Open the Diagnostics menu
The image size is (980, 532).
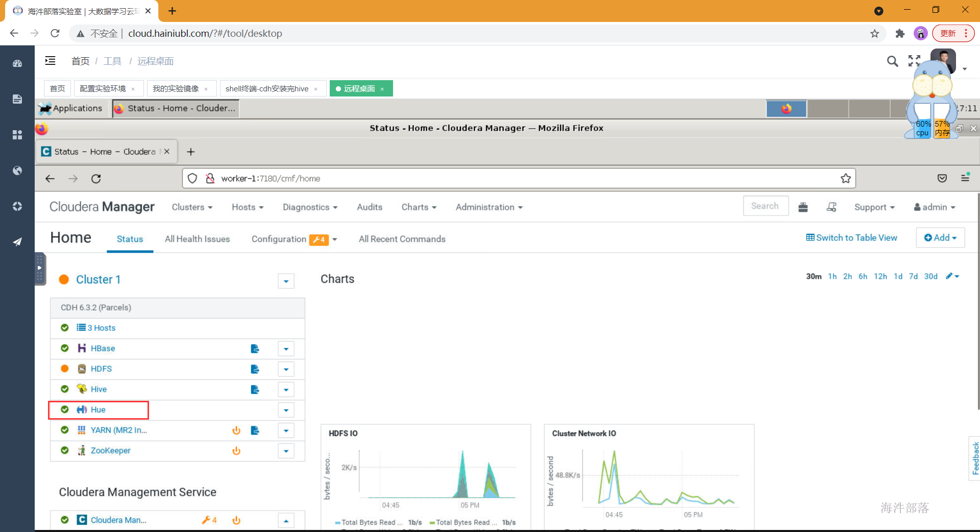click(x=310, y=207)
